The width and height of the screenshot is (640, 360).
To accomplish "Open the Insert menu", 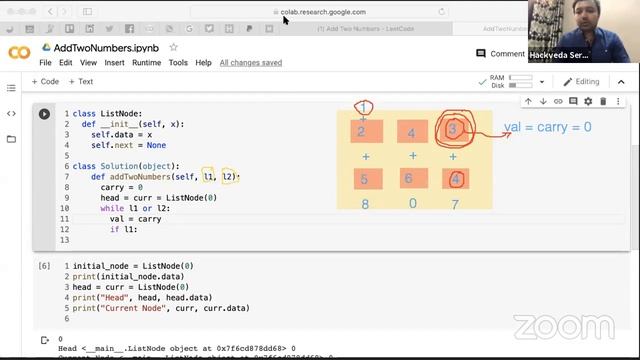I will (114, 63).
